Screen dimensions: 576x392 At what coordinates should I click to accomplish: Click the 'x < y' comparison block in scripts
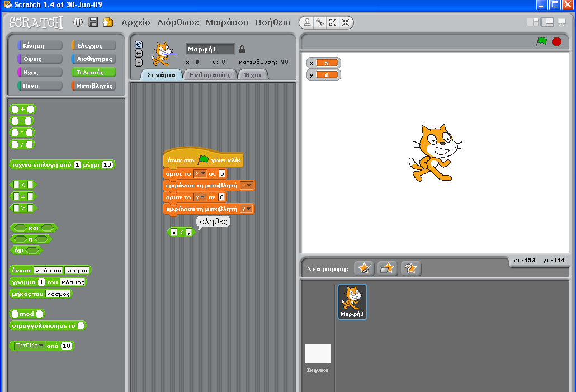click(181, 232)
